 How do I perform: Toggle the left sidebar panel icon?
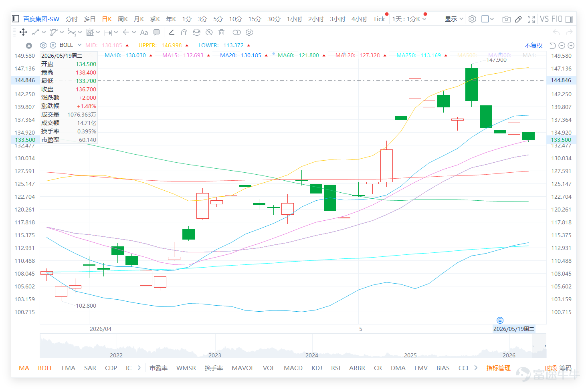[16, 19]
